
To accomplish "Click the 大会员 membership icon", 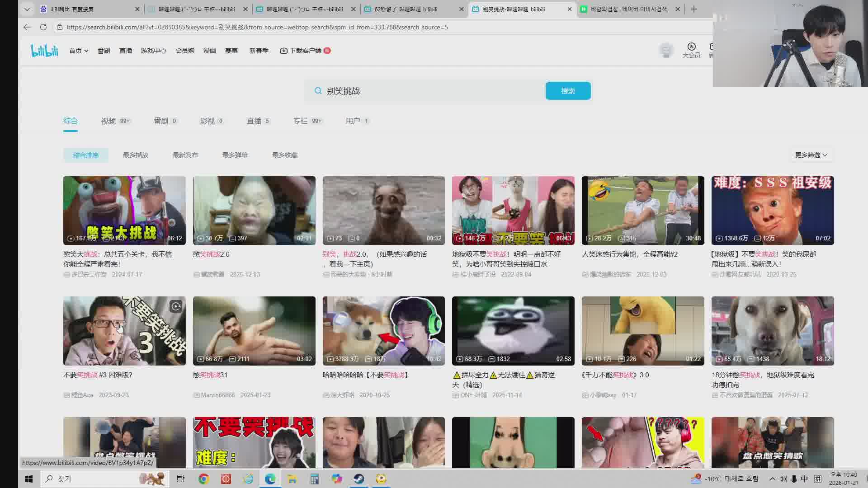I will [x=691, y=50].
